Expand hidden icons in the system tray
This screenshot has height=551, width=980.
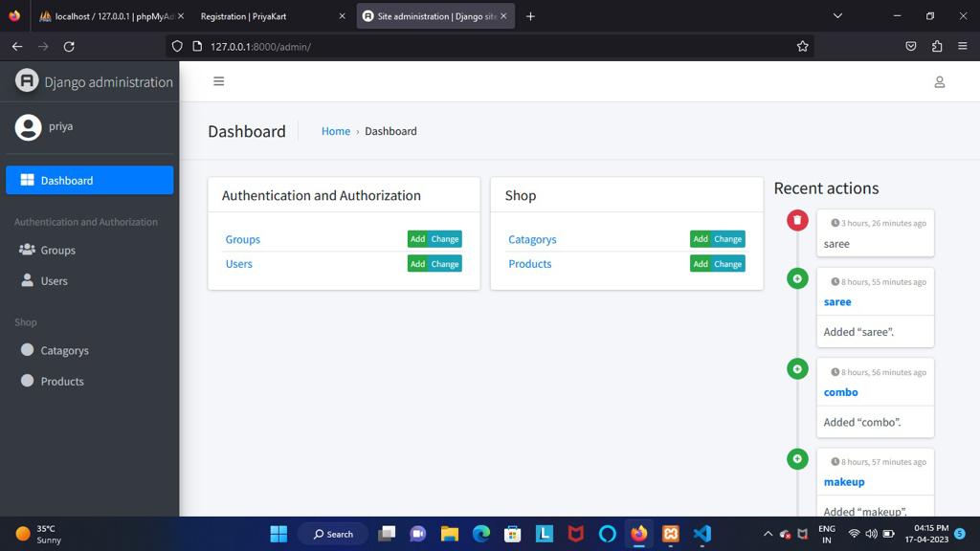(x=768, y=534)
